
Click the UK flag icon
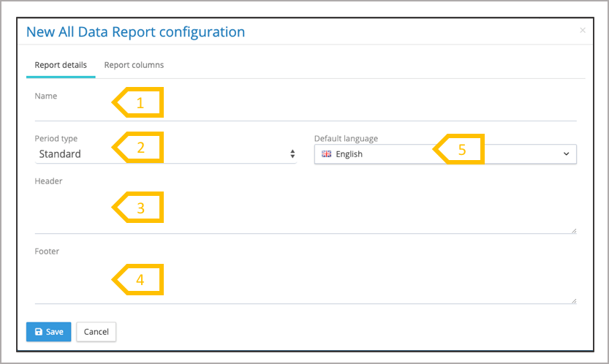click(326, 154)
